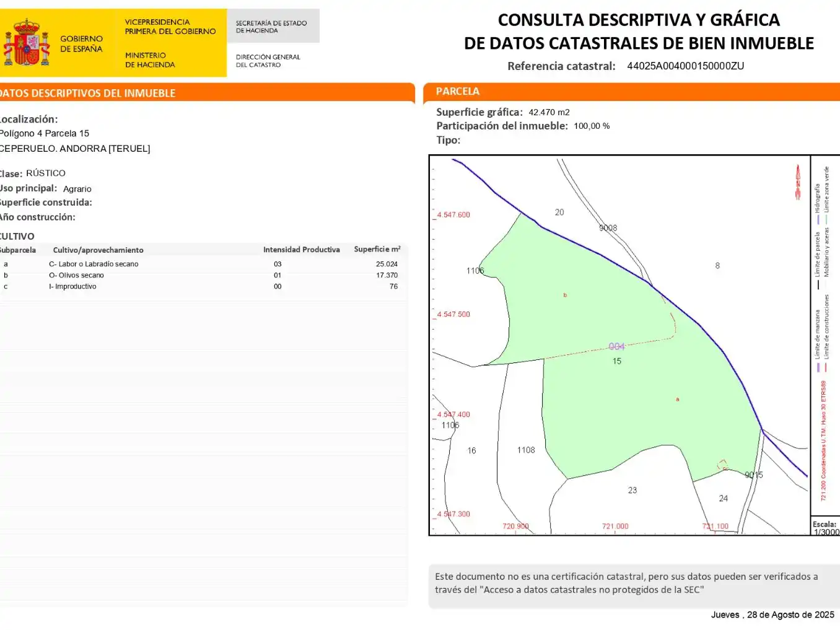Click 'CEPERUELO. ANDORRA [TERUEL]' location
The height and width of the screenshot is (630, 840).
(75, 149)
